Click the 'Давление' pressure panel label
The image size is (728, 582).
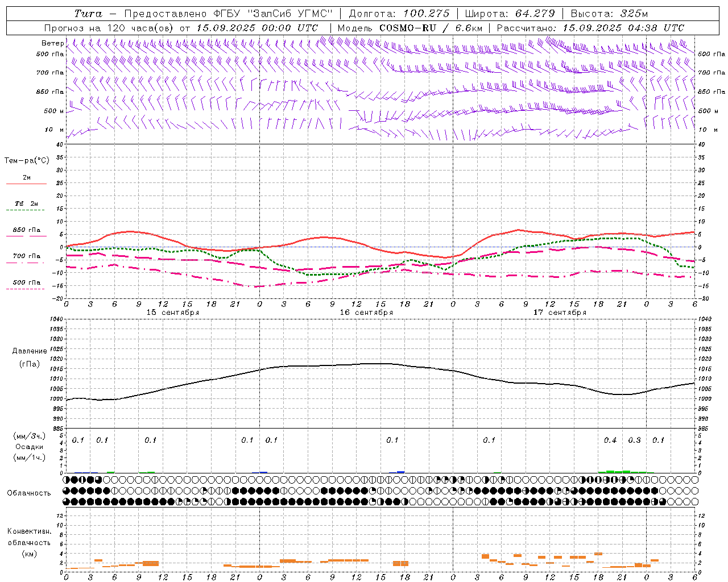click(x=30, y=351)
